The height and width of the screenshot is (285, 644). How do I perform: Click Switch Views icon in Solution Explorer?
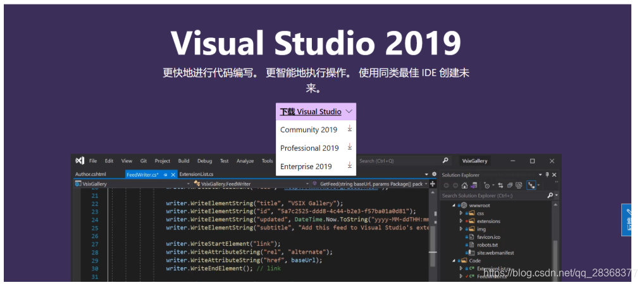pyautogui.click(x=474, y=185)
